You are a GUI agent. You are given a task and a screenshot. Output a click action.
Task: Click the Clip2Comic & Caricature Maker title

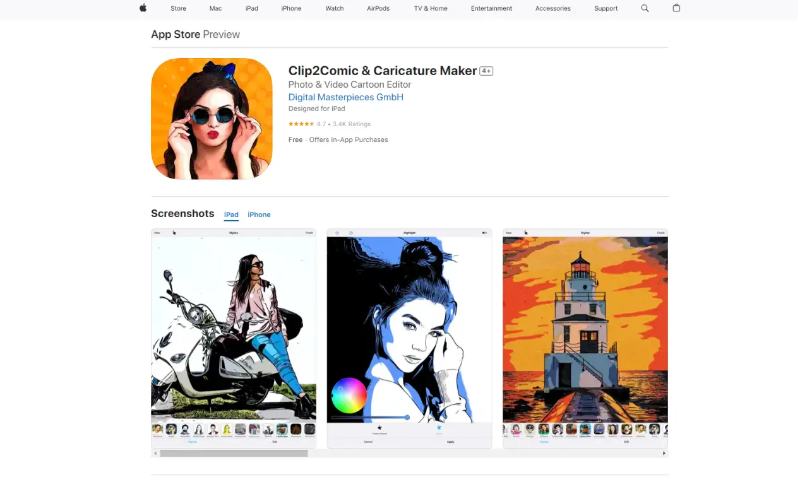point(382,71)
